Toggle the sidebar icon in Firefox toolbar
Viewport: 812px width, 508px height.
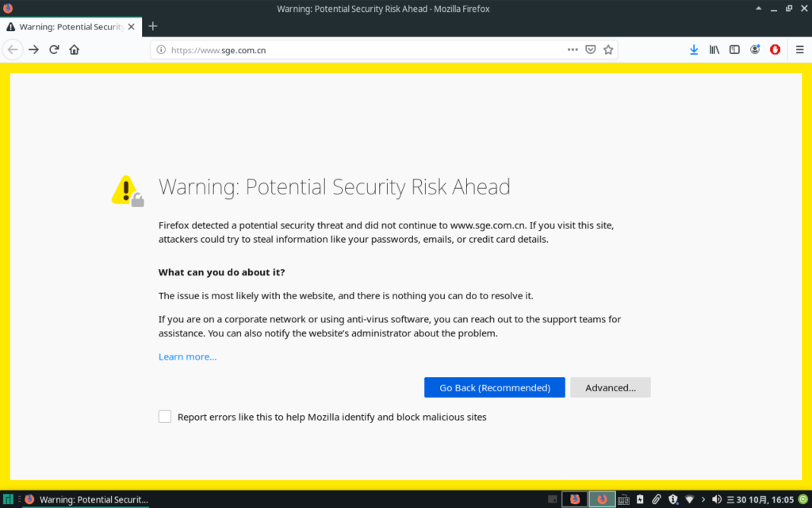734,49
